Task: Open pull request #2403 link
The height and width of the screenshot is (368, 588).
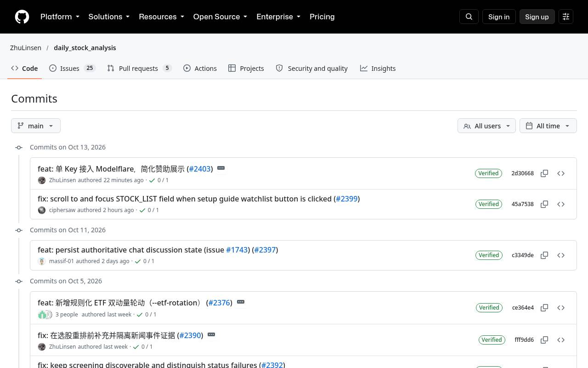Action: (x=200, y=169)
